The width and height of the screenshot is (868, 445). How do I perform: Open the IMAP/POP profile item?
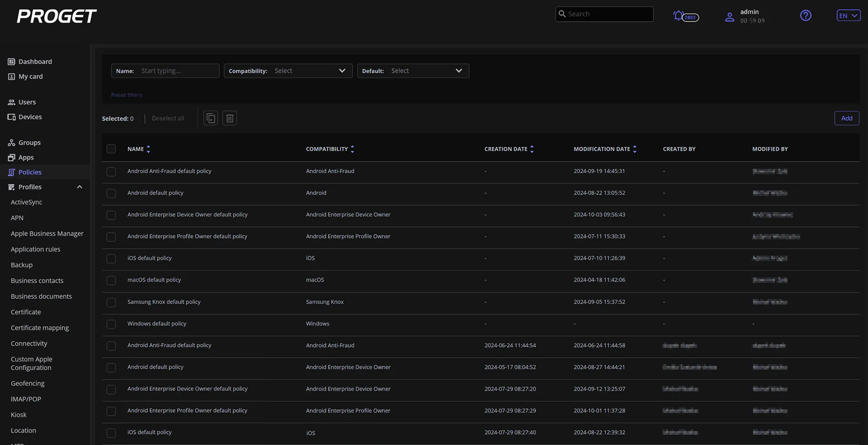click(x=26, y=399)
